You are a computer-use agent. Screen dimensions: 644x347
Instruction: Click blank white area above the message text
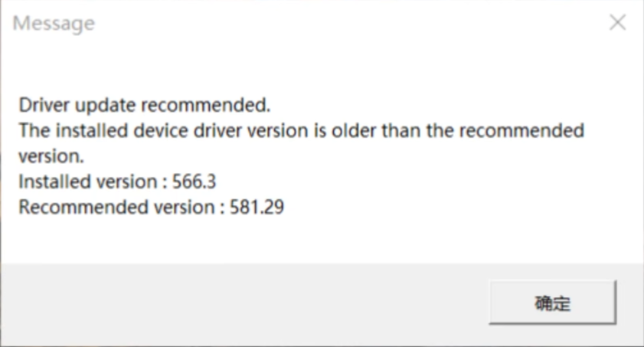[x=322, y=69]
